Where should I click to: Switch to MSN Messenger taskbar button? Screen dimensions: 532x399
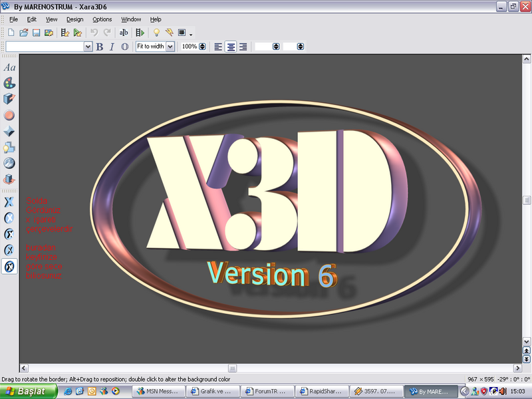158,391
